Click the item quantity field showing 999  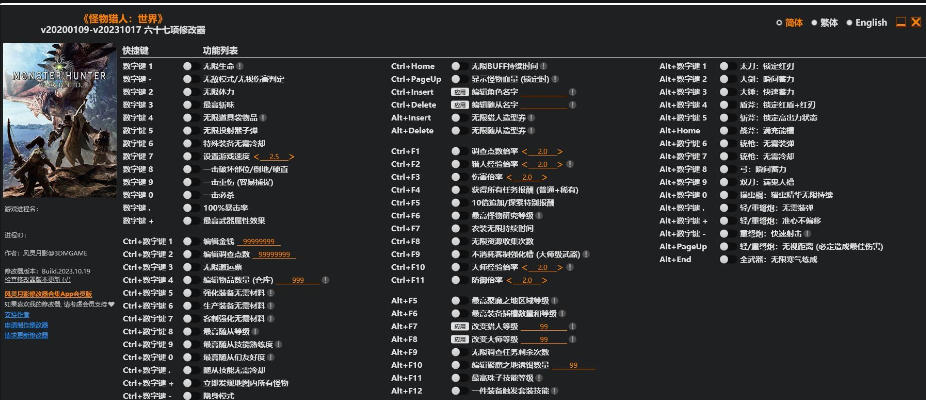tap(298, 281)
